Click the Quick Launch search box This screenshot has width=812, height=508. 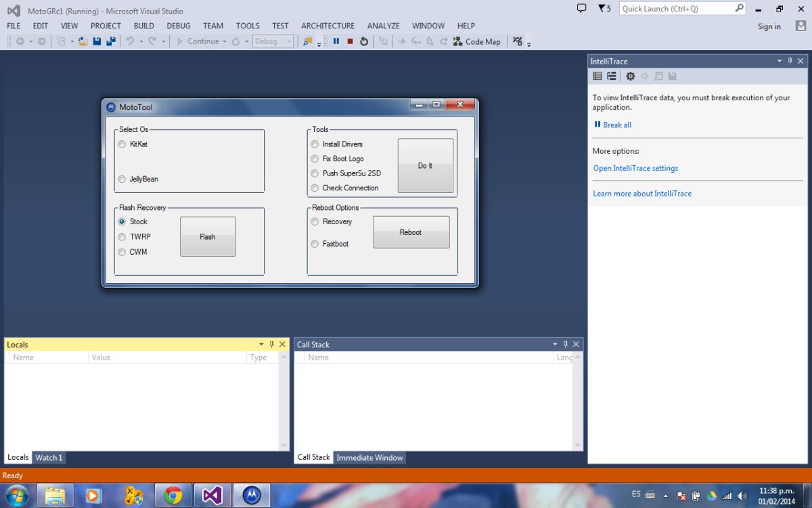(675, 9)
